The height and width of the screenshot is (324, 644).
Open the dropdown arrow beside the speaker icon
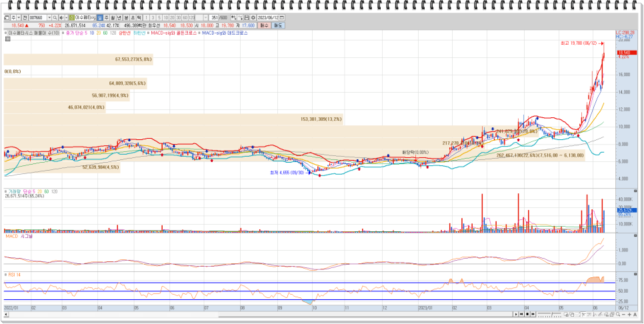point(67,17)
